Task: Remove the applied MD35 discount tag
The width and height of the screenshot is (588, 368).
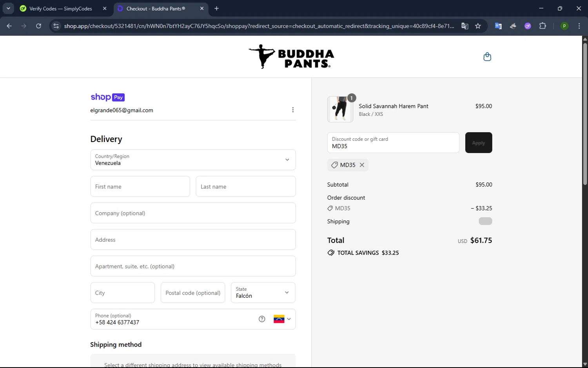Action: point(362,165)
